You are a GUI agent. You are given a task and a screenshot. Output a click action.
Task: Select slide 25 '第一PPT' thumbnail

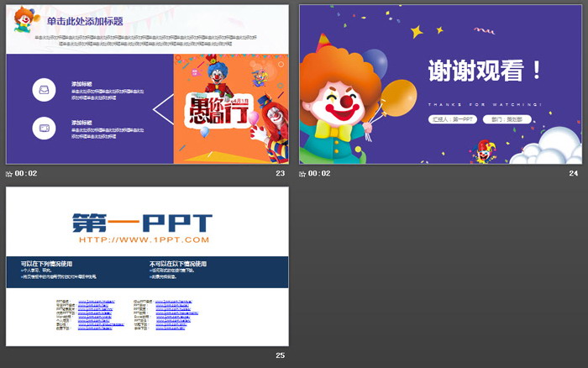coord(147,266)
